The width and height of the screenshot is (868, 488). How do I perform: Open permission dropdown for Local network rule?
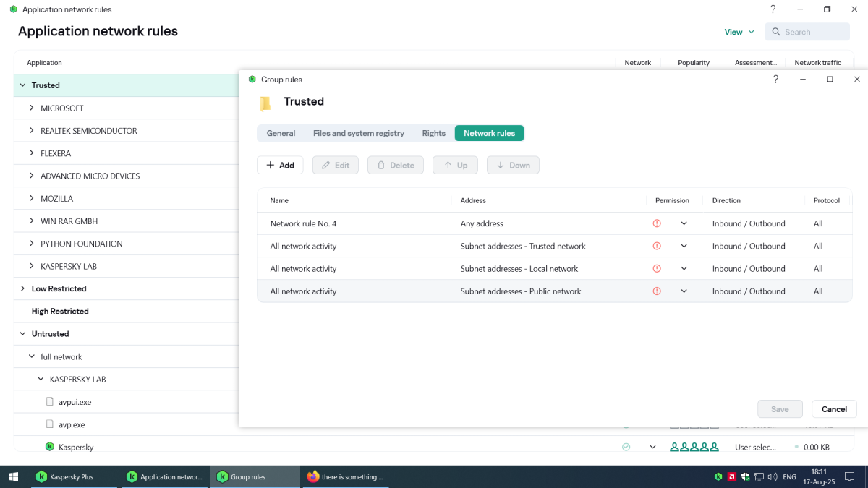pyautogui.click(x=684, y=268)
